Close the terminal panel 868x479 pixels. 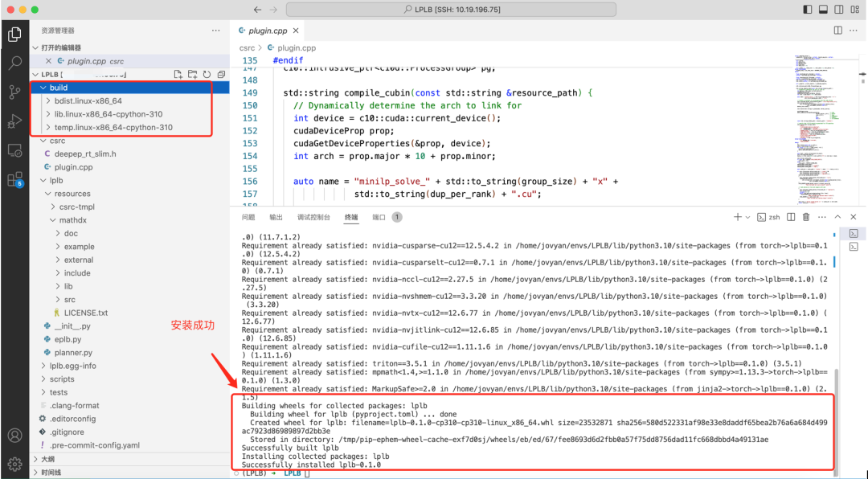point(853,217)
